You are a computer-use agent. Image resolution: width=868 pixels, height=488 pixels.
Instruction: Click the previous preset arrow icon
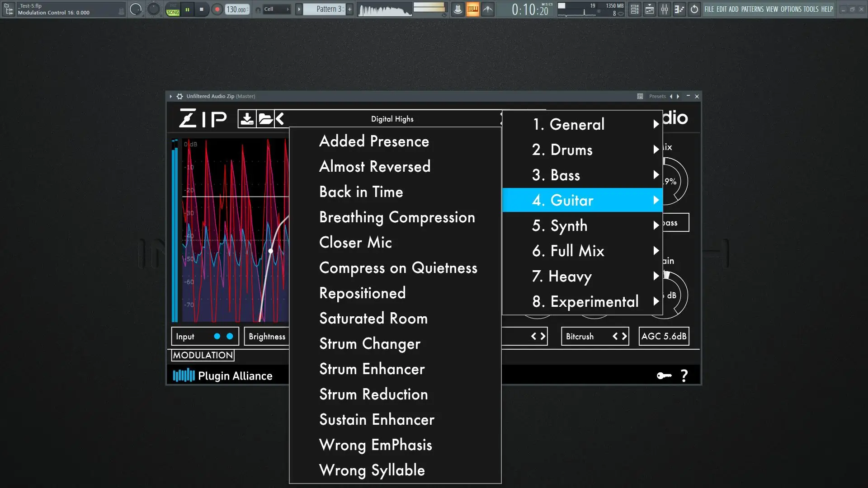[x=280, y=119]
